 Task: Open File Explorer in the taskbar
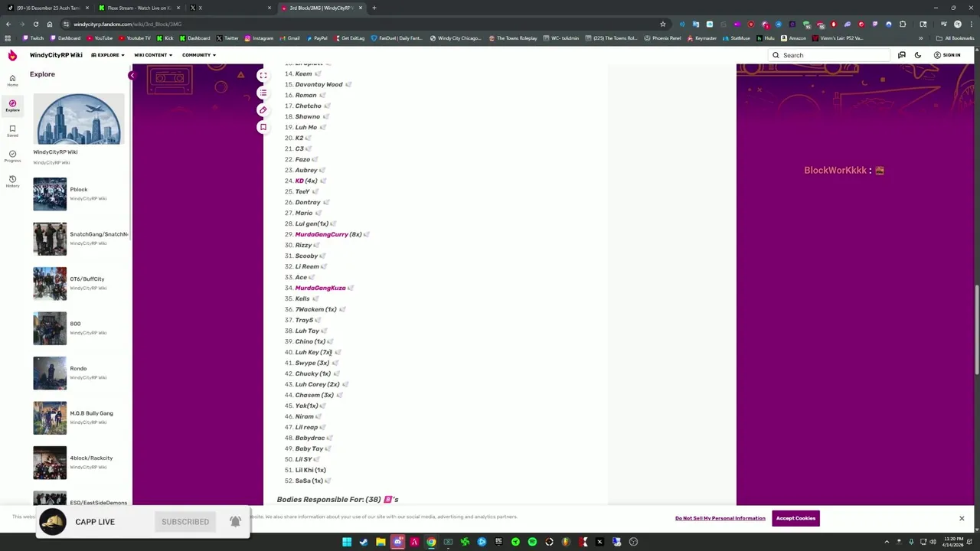coord(381,542)
